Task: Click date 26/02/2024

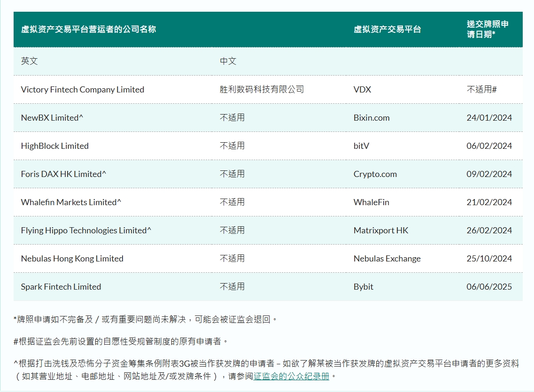Action: [x=489, y=231]
